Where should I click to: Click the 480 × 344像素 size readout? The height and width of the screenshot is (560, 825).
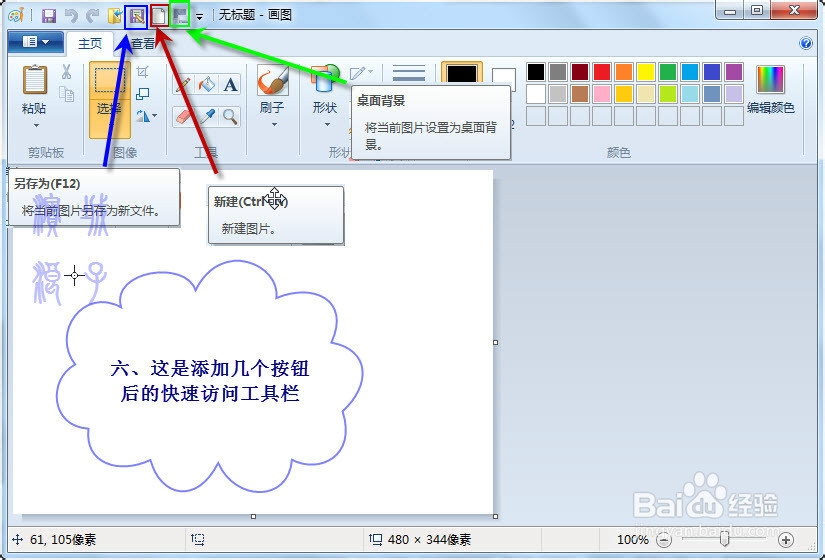(x=429, y=539)
